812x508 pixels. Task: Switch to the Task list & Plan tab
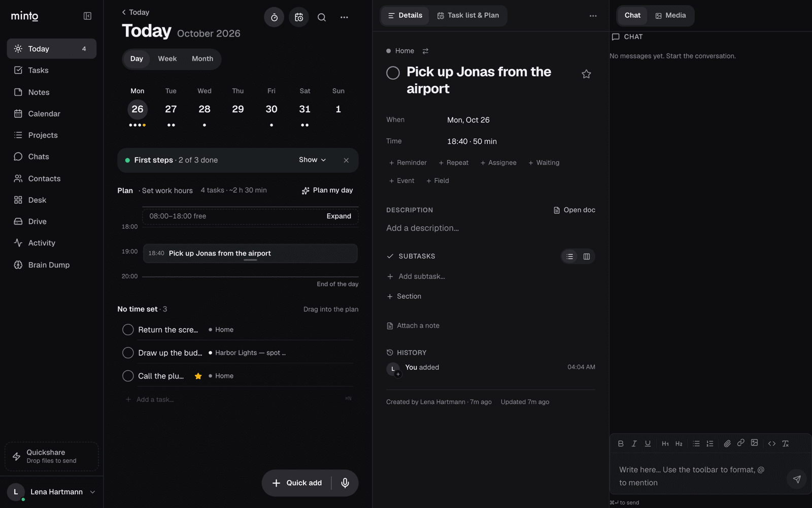468,16
